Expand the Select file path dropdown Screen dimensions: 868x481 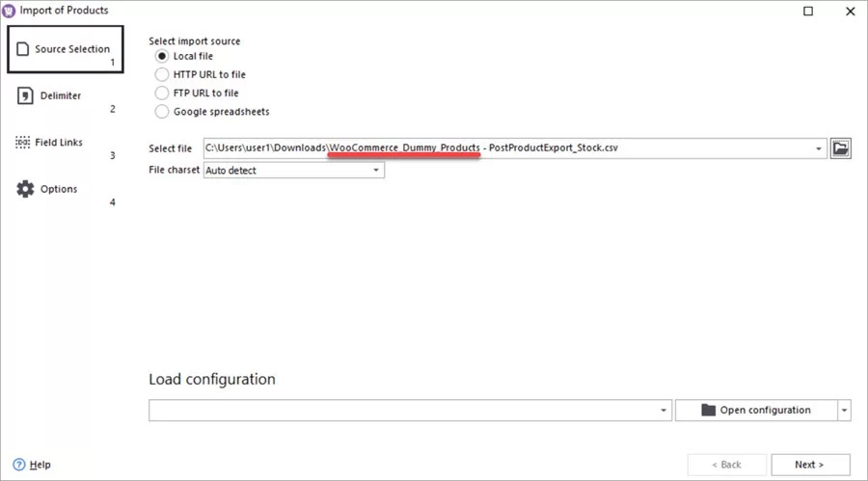click(819, 148)
